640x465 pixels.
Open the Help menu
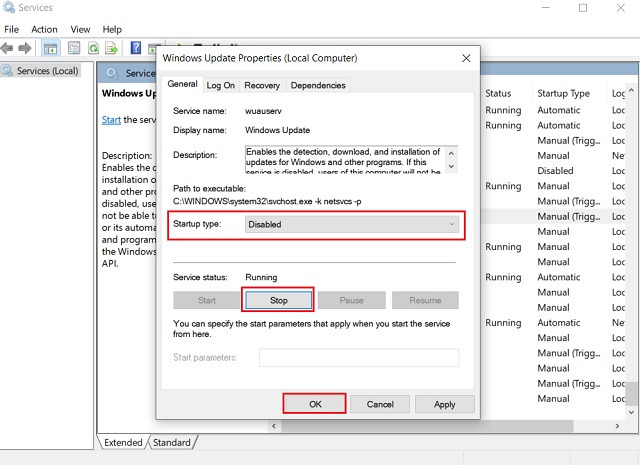click(x=112, y=29)
